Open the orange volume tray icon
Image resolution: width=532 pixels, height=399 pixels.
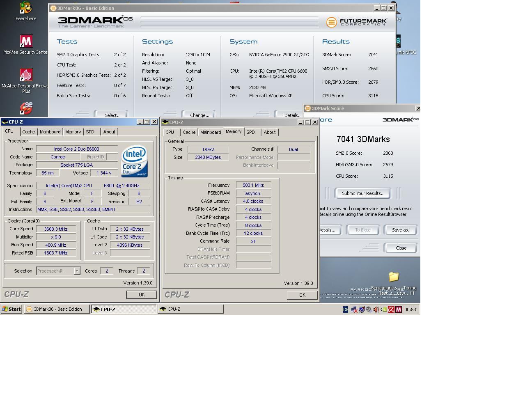(x=376, y=310)
